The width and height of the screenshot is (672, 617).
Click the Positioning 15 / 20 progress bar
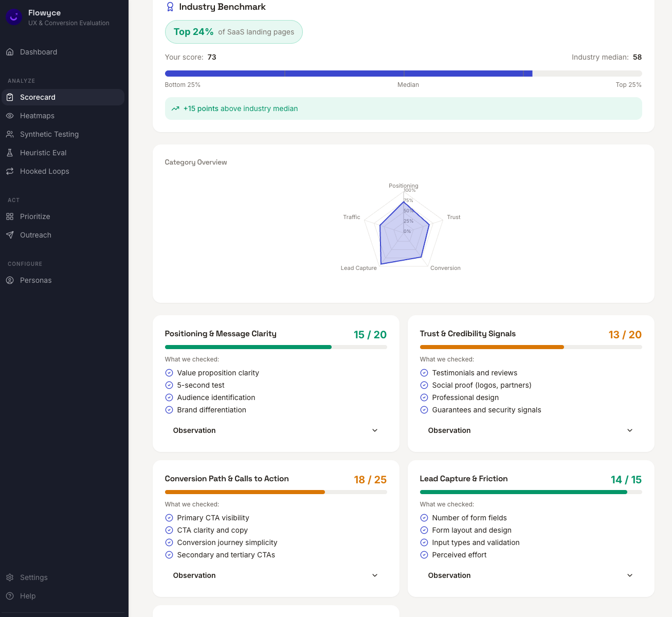(x=276, y=347)
